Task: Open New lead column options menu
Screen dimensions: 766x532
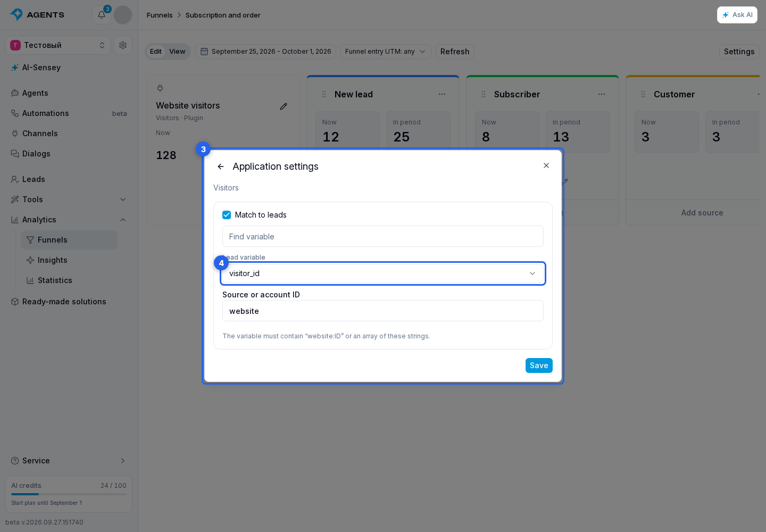Action: 442,94
